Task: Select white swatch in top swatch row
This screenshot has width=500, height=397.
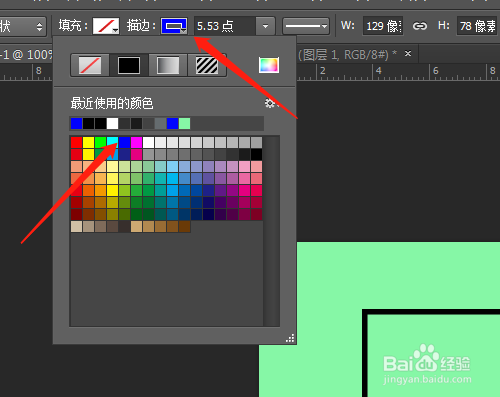Action: [x=148, y=143]
